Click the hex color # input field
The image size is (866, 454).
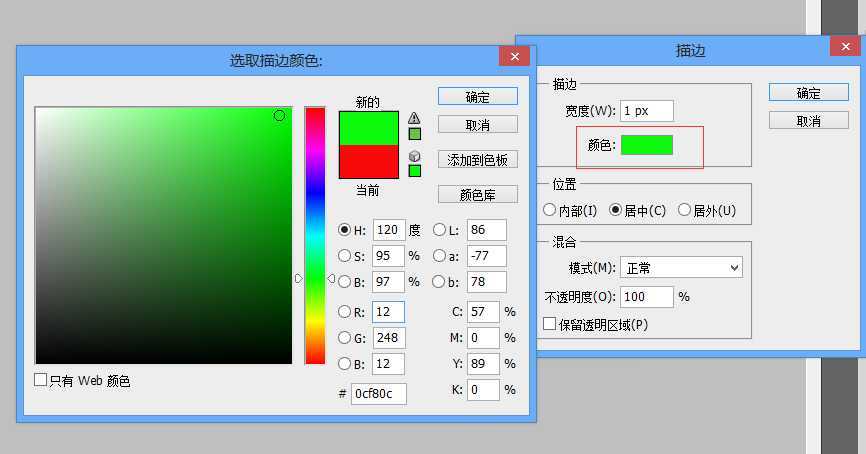378,393
